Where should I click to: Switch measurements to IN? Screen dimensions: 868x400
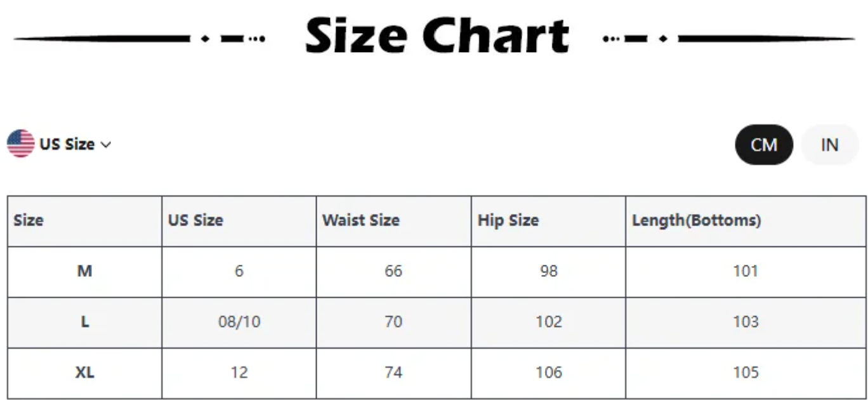(x=830, y=145)
